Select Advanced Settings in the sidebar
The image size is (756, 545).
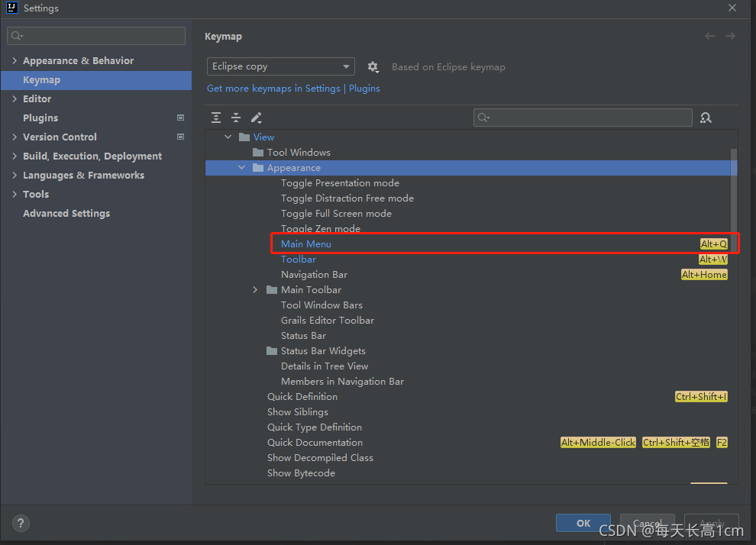(66, 214)
